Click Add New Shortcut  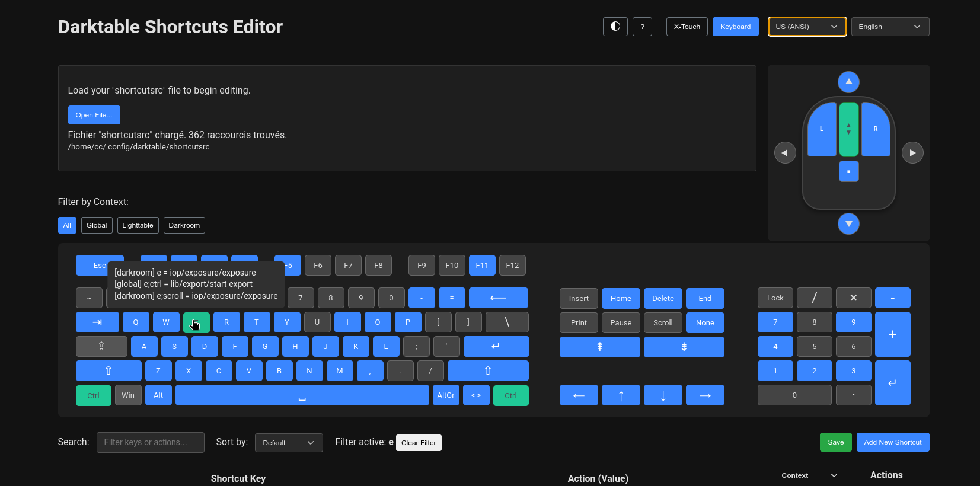(x=893, y=442)
